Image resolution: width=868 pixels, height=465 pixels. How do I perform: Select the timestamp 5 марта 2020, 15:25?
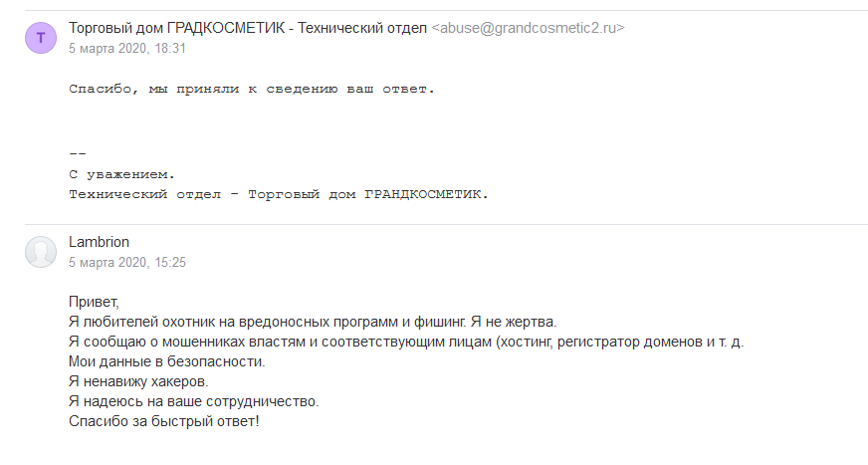click(x=127, y=263)
